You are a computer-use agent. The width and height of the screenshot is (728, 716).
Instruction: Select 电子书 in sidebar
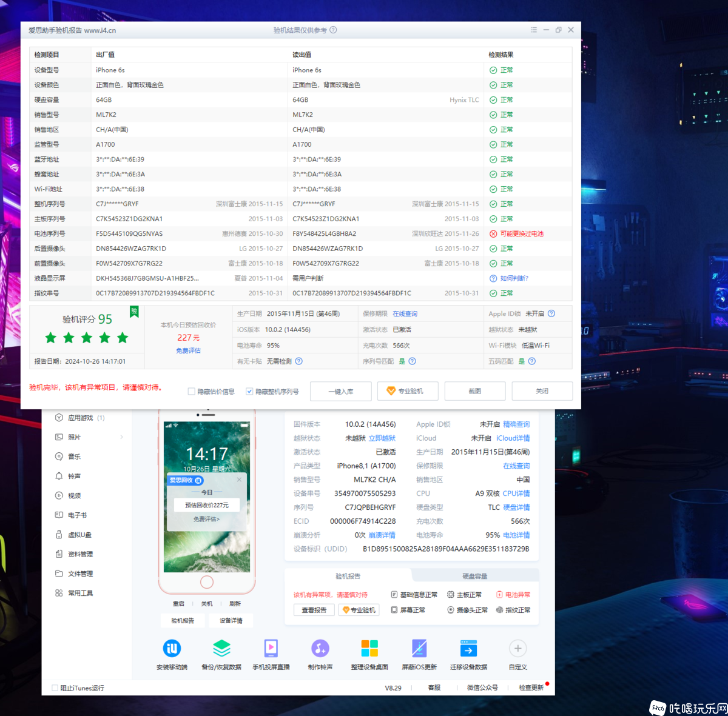click(x=77, y=515)
